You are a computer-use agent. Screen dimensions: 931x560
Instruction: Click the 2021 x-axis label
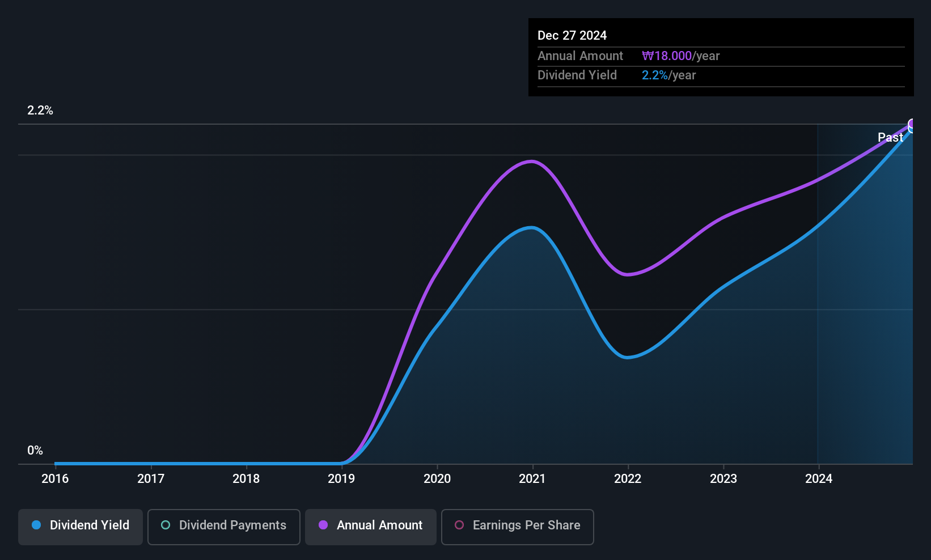coord(532,478)
